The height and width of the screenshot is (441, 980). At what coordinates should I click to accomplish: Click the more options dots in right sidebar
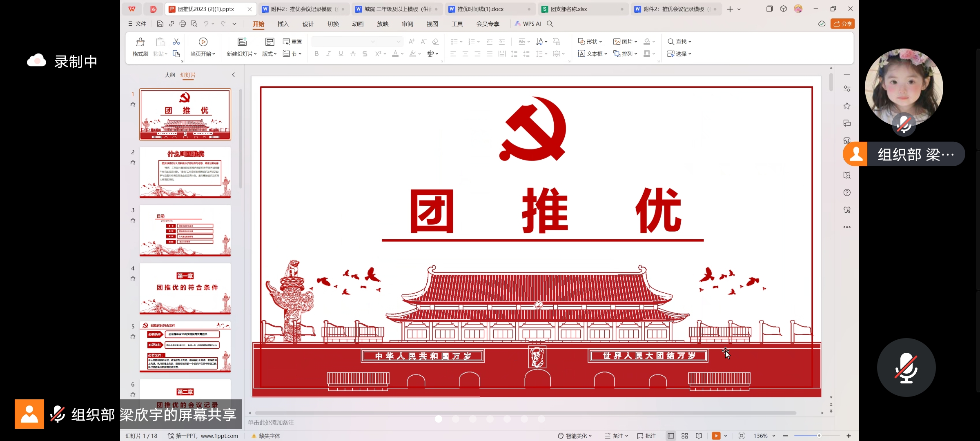click(847, 227)
